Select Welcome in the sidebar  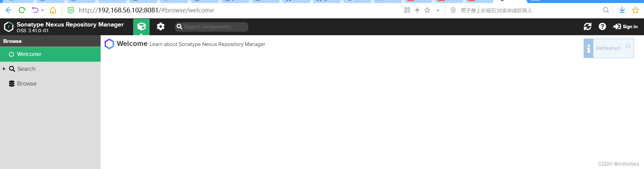pyautogui.click(x=50, y=54)
